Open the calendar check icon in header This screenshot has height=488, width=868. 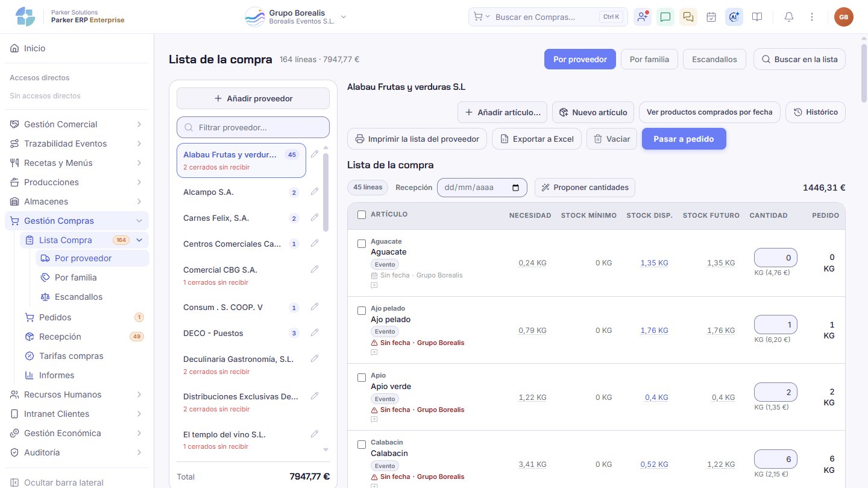711,17
